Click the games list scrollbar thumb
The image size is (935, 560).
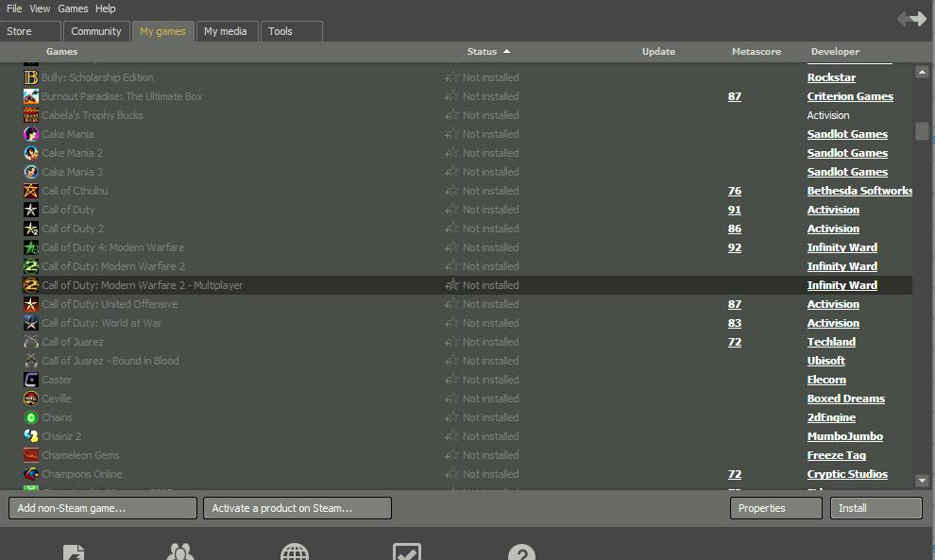tap(922, 131)
